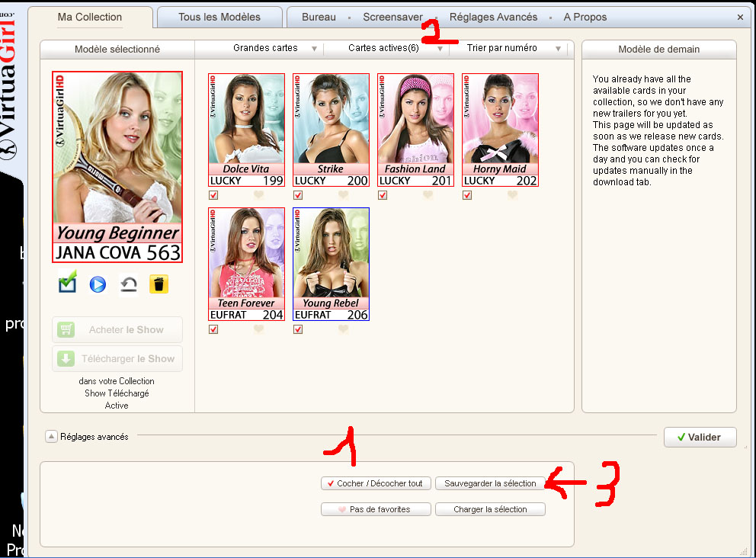
Task: Click the green checkmark activate icon under Young Beginner
Action: (x=68, y=281)
